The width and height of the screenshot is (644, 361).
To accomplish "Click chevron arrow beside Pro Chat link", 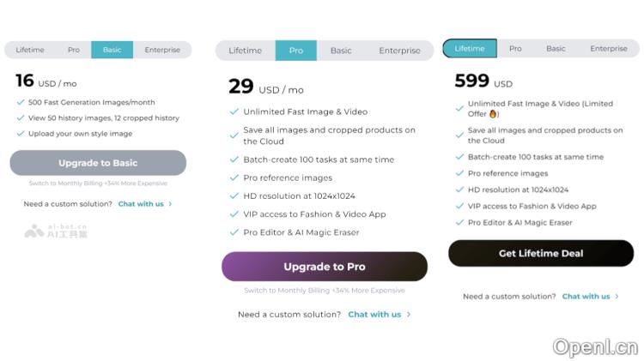I will point(409,315).
